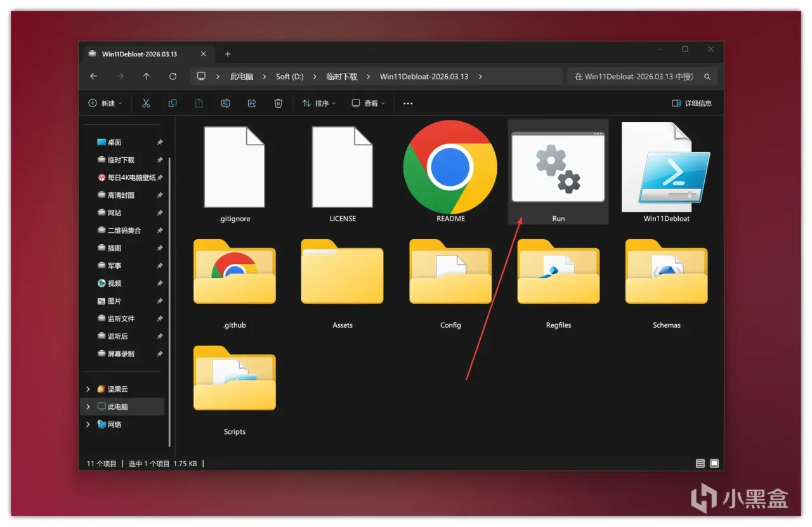The width and height of the screenshot is (812, 527).
Task: Select the Run batch file icon
Action: 558,167
